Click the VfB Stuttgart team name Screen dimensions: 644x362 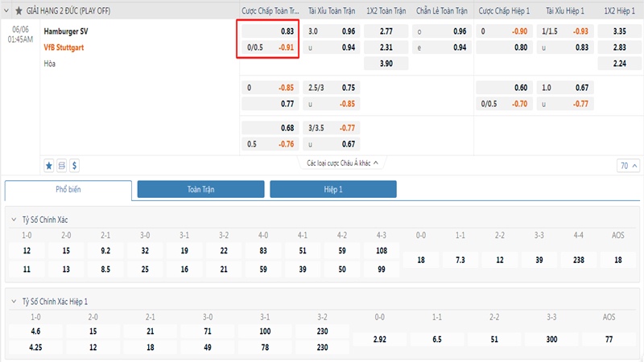[64, 47]
